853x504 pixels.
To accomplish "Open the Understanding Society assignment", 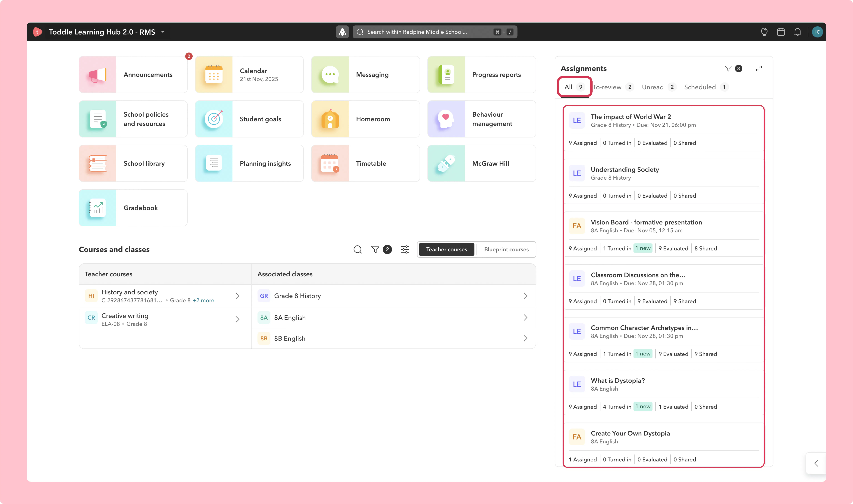I will click(663, 182).
